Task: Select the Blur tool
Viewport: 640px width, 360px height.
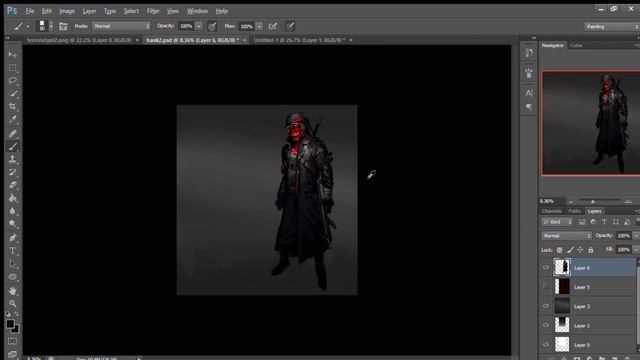Action: (x=13, y=211)
